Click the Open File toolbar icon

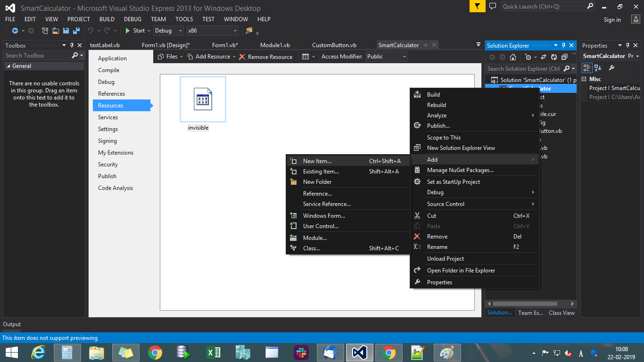(56, 31)
